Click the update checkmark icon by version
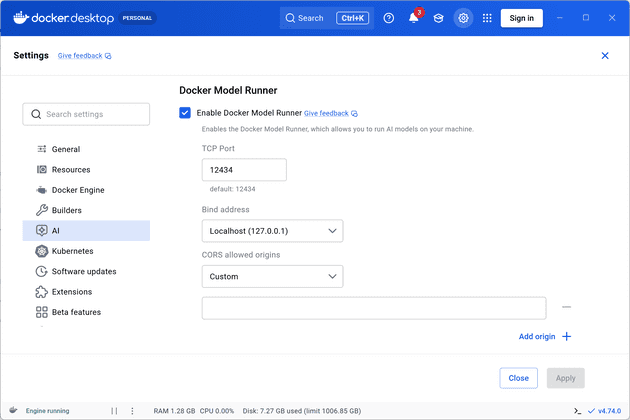The height and width of the screenshot is (420, 630). pyautogui.click(x=591, y=411)
